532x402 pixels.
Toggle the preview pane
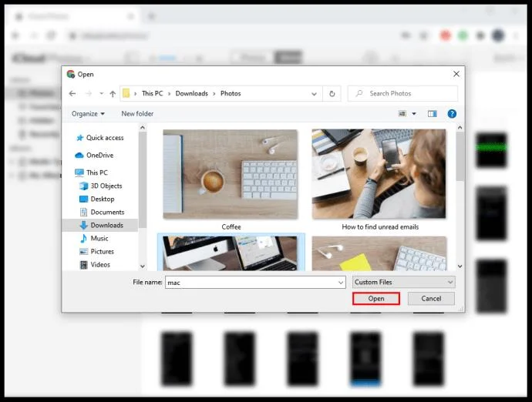click(x=433, y=113)
